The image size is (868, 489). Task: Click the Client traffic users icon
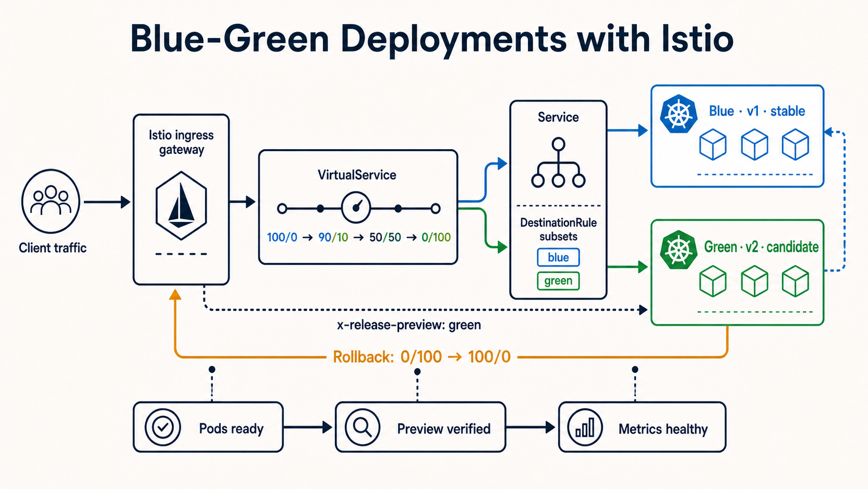(x=51, y=201)
